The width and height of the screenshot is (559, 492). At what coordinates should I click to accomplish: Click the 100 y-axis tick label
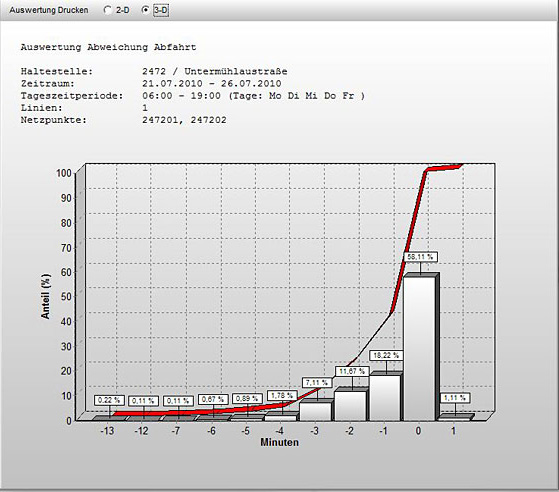point(64,173)
